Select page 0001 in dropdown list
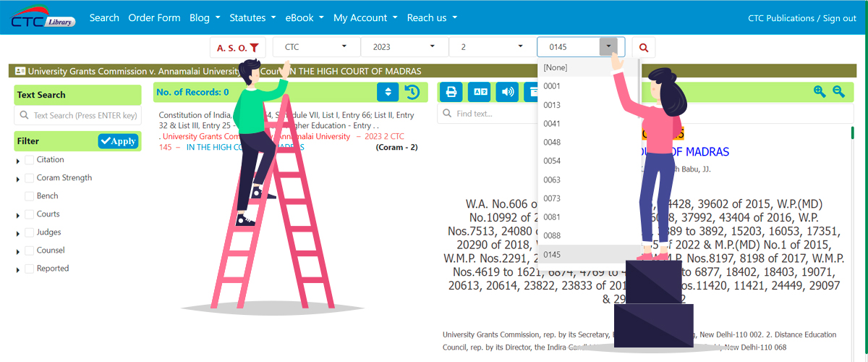Screen dimensions: 868x362 (589, 86)
